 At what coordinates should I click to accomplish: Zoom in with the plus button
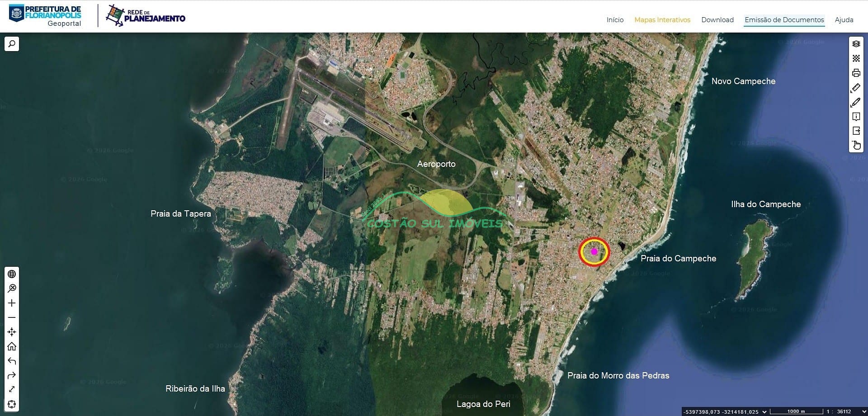coord(12,303)
